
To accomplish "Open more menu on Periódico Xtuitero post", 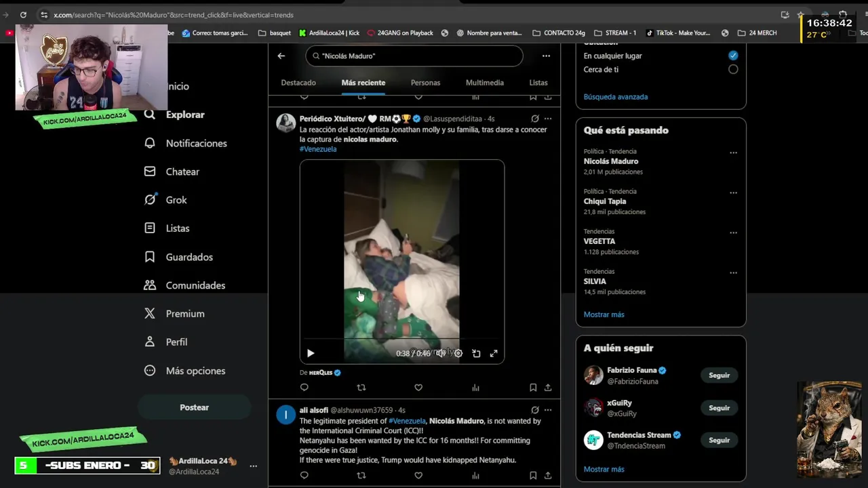I will click(548, 119).
